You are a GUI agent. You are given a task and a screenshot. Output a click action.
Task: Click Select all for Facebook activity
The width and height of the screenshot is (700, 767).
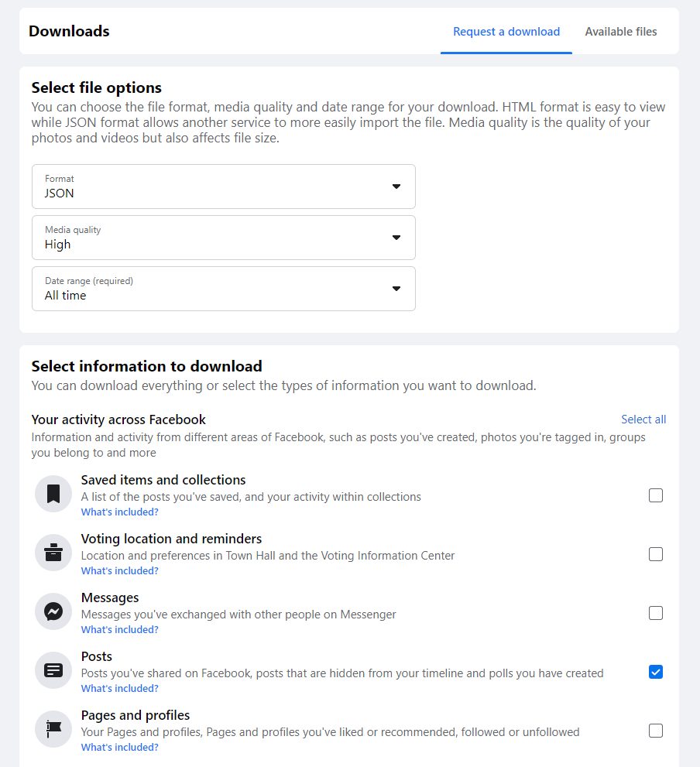(643, 419)
